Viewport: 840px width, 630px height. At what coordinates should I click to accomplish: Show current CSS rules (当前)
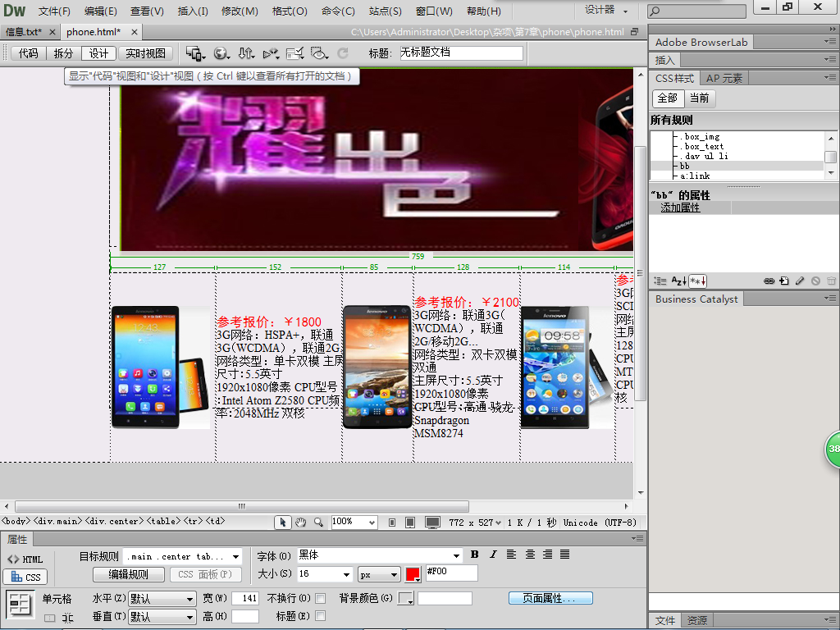tap(699, 98)
